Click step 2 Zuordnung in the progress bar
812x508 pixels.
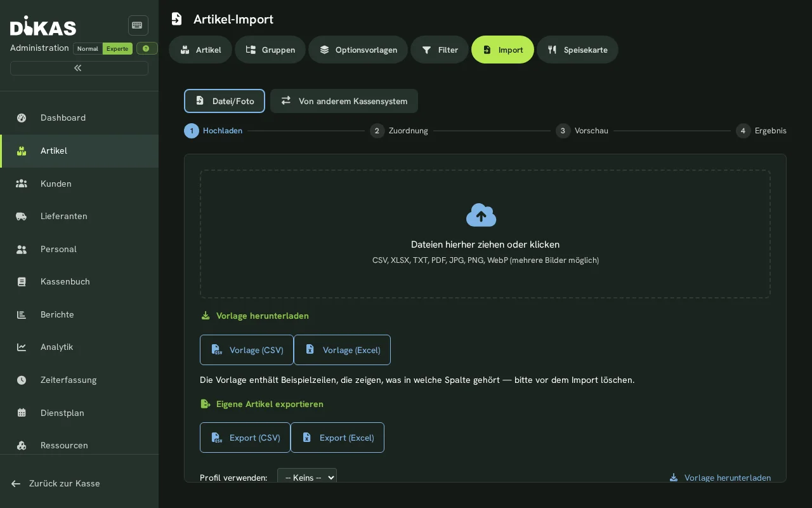(399, 131)
